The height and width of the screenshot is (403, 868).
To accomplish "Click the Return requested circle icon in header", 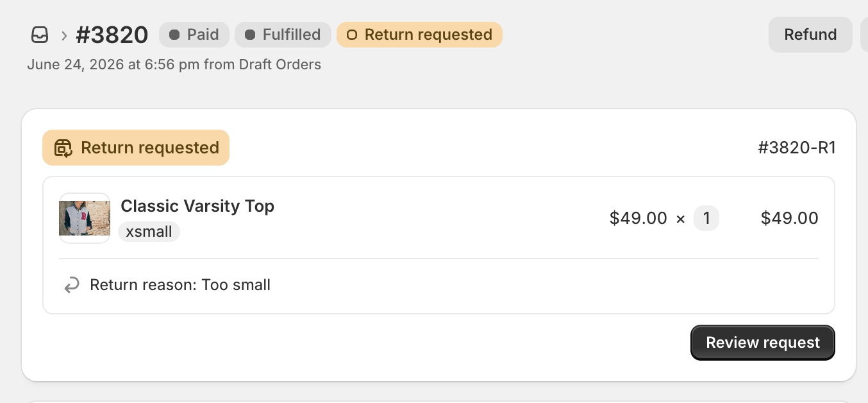I will (351, 35).
